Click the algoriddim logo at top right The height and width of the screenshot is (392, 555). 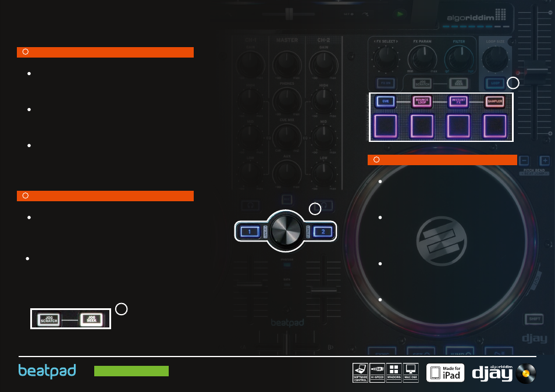tap(476, 16)
